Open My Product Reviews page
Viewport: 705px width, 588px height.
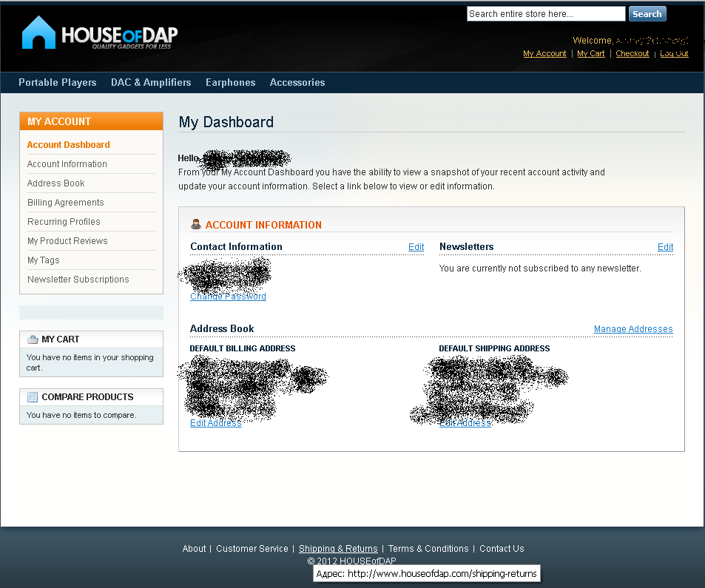(67, 241)
